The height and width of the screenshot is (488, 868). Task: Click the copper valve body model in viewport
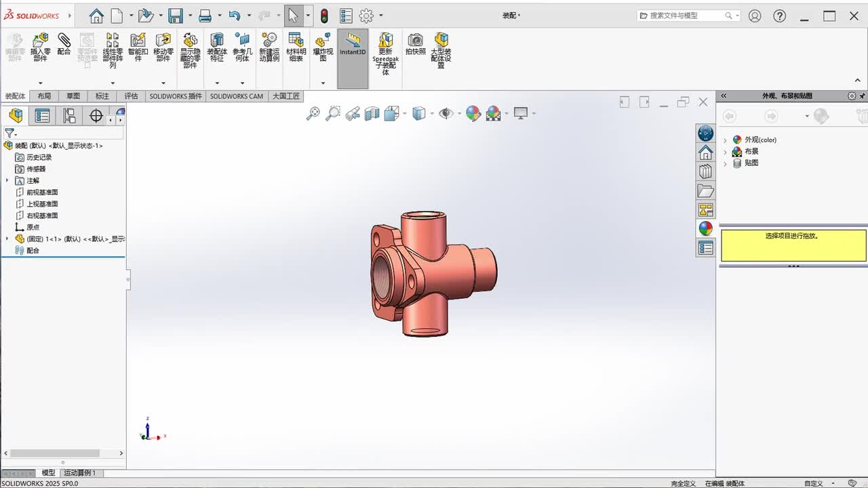[x=434, y=273]
